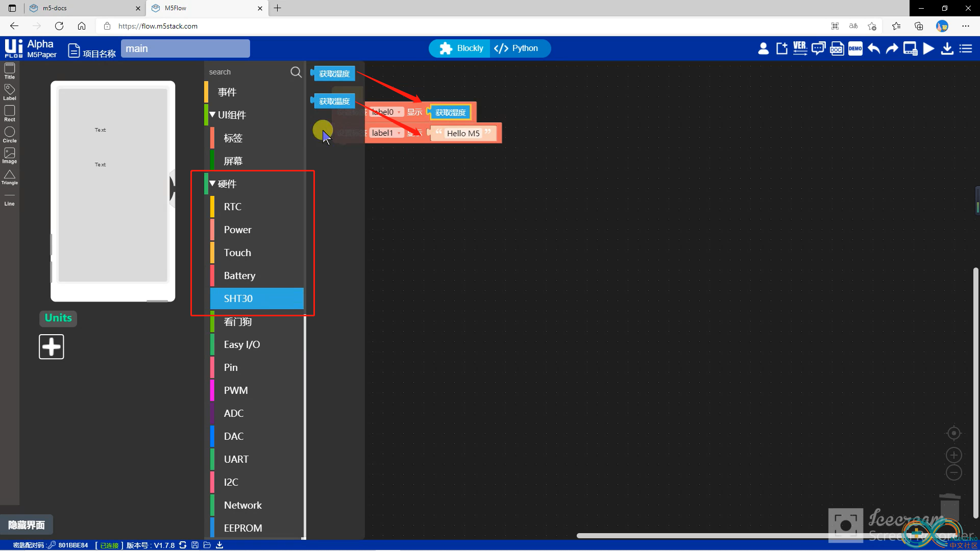Center the workspace with the crosshair icon
This screenshot has height=551, width=980.
pyautogui.click(x=953, y=433)
